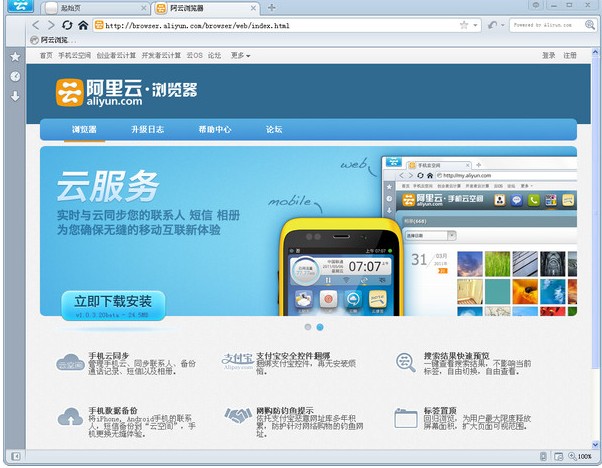602x468 pixels.
Task: Click 标签置顶 heading text
Action: coord(440,410)
